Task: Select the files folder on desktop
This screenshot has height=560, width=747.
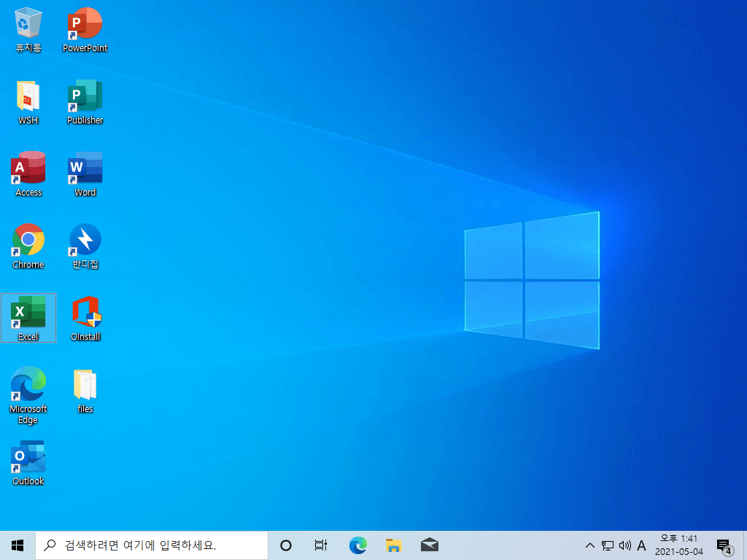Action: click(x=85, y=391)
